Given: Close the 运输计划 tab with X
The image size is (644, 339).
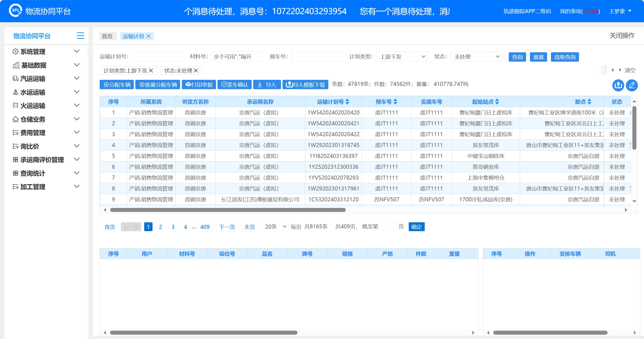Looking at the screenshot, I should click(149, 36).
